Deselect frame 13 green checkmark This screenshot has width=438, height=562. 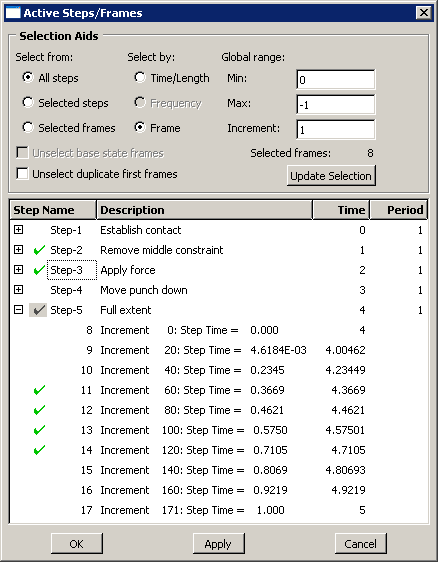pos(39,430)
